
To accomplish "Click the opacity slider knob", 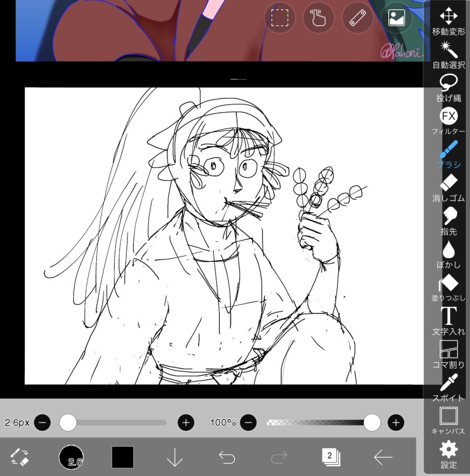I will point(371,422).
